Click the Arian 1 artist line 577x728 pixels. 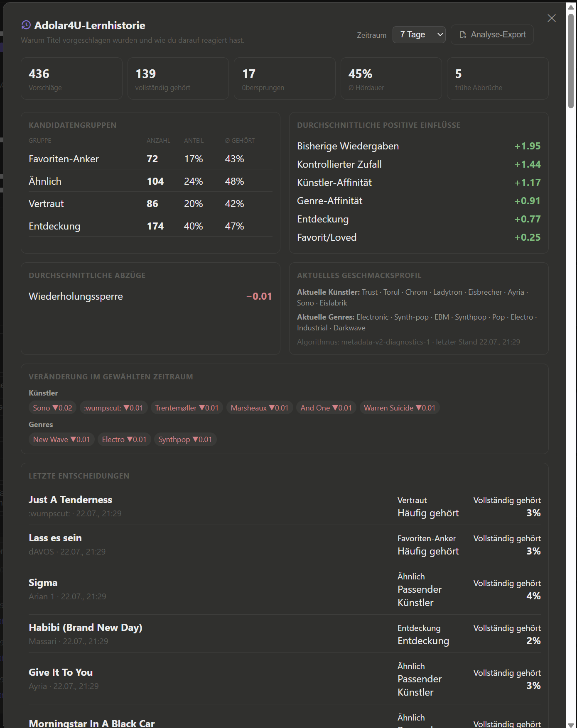[x=67, y=596]
